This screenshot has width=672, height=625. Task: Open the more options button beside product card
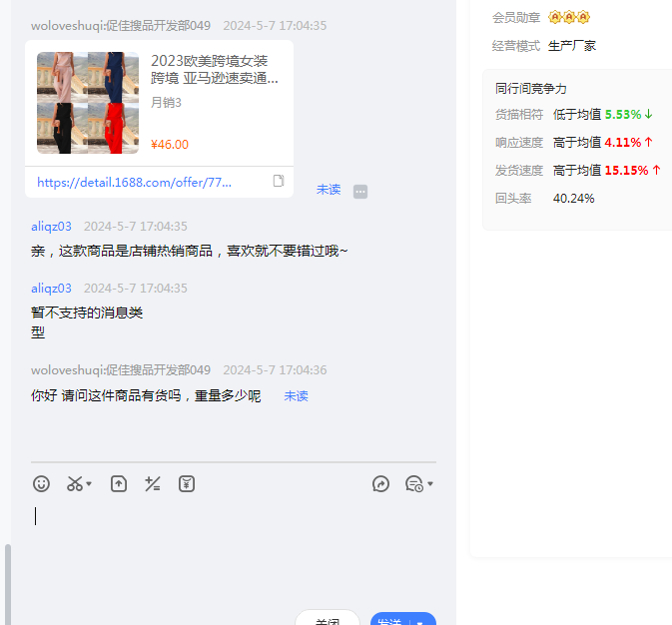[360, 191]
